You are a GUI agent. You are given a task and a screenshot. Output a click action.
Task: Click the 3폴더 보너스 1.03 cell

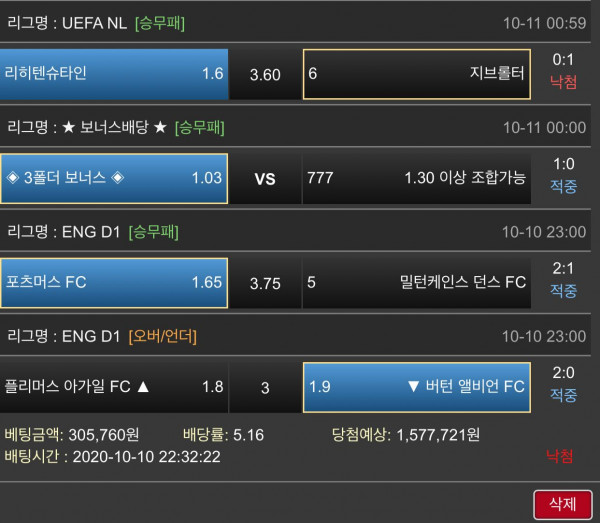[114, 178]
